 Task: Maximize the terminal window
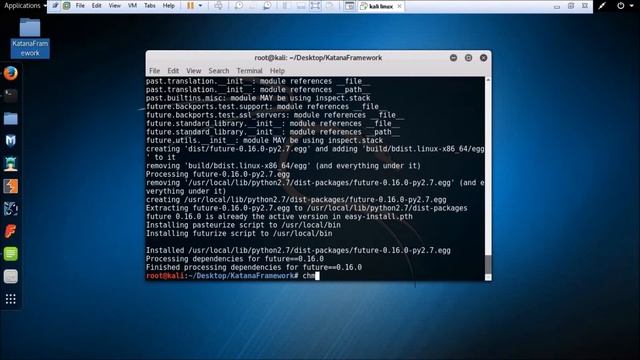(x=469, y=58)
